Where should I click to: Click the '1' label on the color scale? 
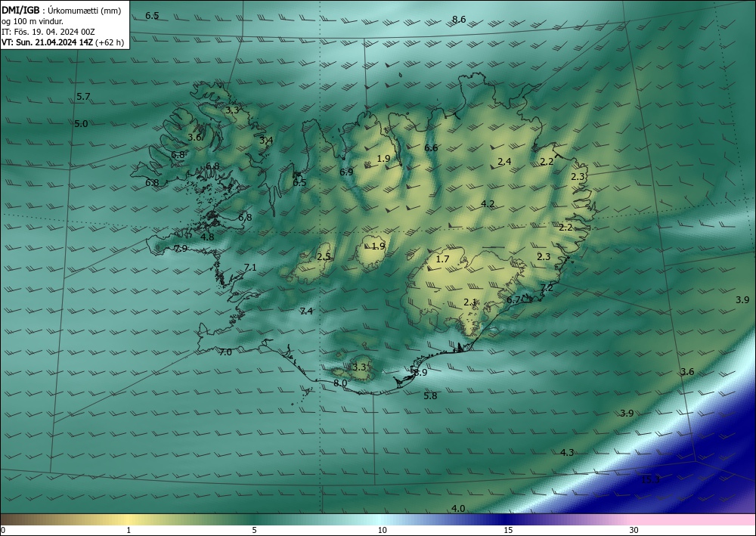tap(129, 531)
